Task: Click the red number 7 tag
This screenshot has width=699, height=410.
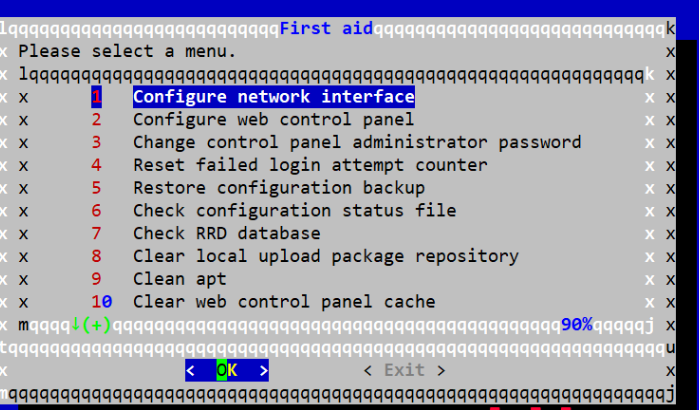Action: [x=96, y=234]
